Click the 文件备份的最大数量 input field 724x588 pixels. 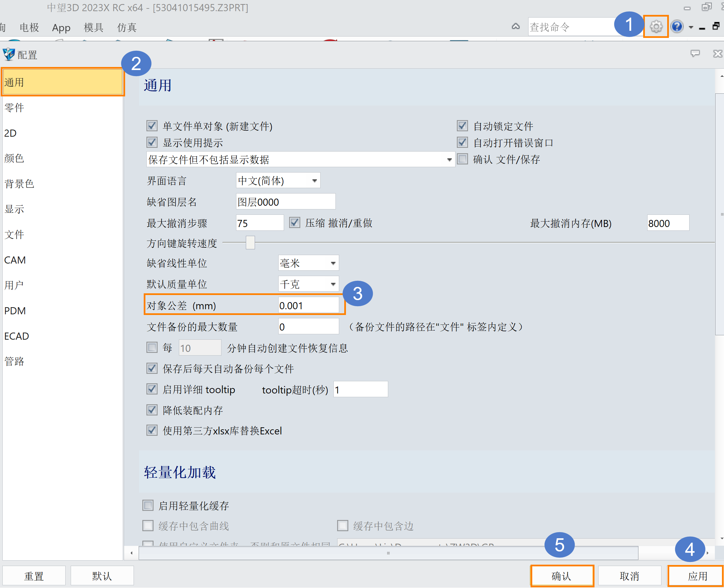point(308,326)
